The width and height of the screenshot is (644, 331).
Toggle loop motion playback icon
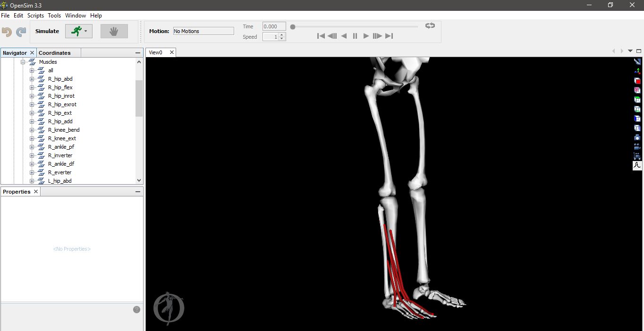[x=430, y=26]
